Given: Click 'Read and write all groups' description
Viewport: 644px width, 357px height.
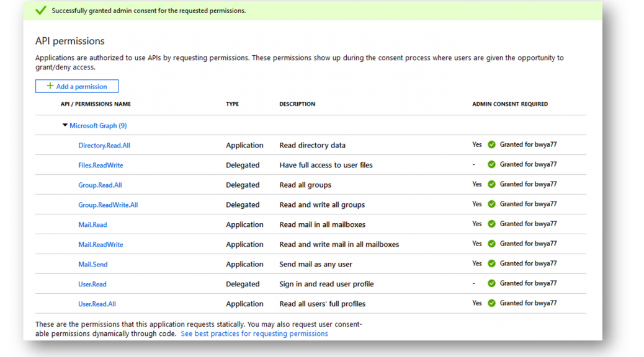Looking at the screenshot, I should (322, 205).
